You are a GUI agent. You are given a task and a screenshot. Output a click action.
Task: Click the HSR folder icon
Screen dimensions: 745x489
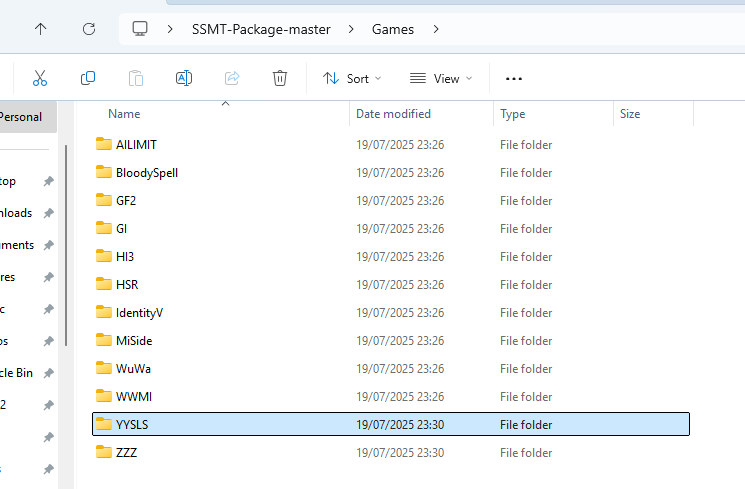104,284
